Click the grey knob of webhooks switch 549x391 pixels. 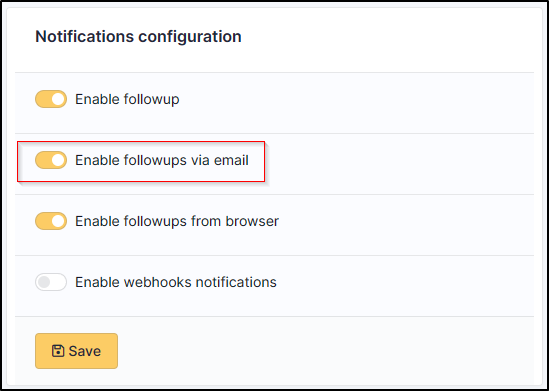point(44,282)
